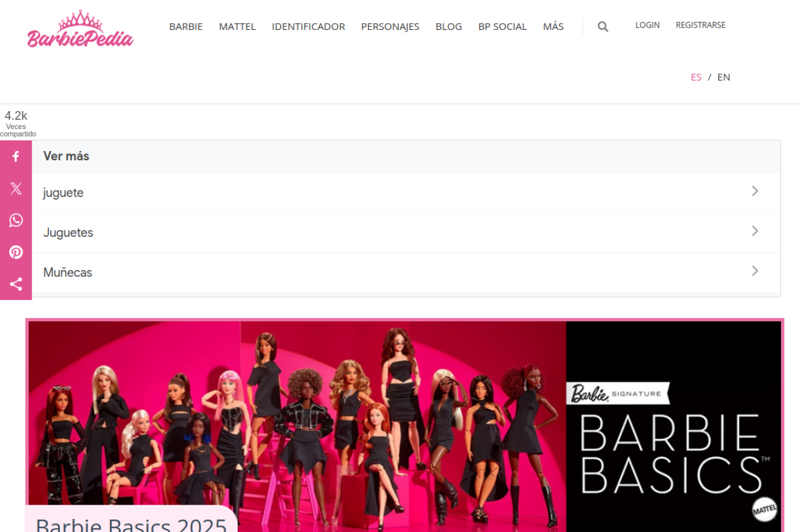Open the Barbie Basics banner image
Screen dimensions: 799x532
click(404, 412)
